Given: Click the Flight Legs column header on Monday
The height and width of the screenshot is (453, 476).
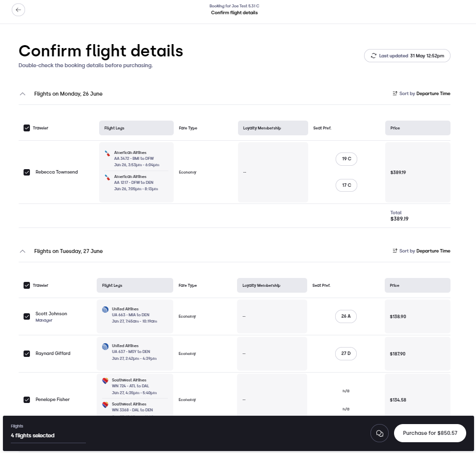Looking at the screenshot, I should (x=136, y=128).
